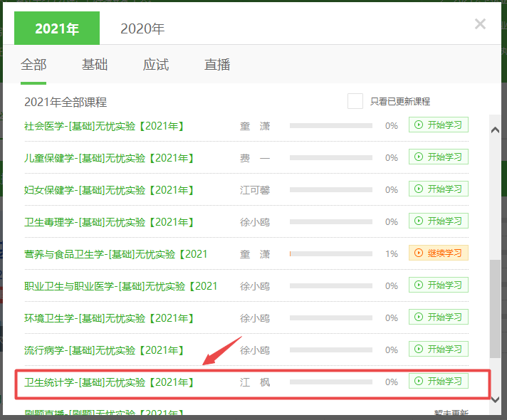Open the 应试 category tab

pyautogui.click(x=156, y=65)
